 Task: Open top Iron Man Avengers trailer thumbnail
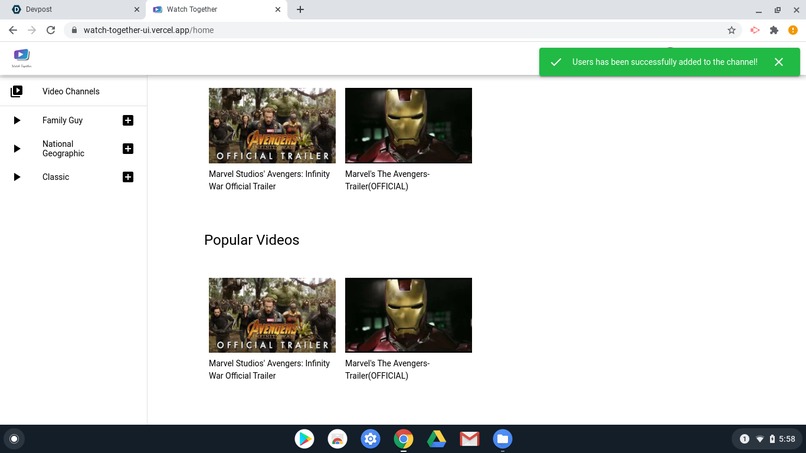(408, 125)
